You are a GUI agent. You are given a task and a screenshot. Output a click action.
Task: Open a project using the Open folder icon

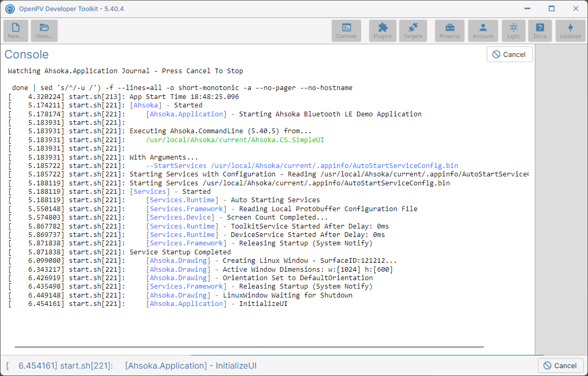click(x=44, y=31)
